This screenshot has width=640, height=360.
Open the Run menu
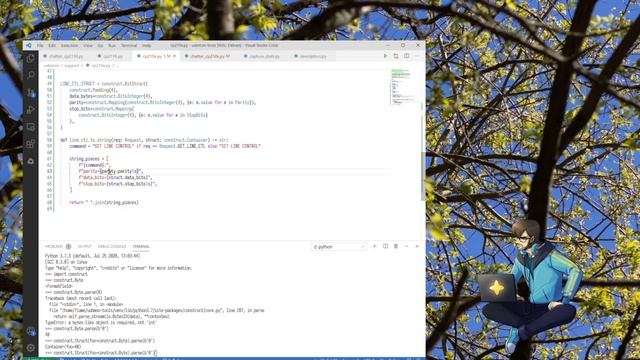pos(112,46)
